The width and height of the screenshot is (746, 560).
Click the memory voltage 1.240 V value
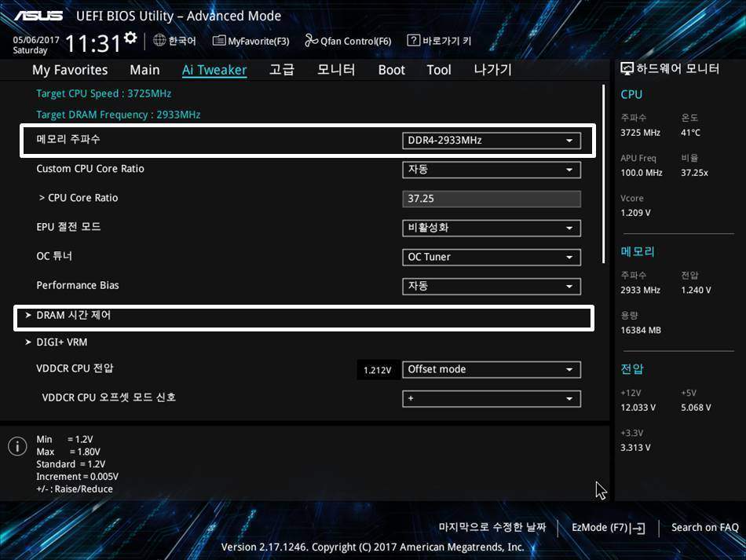696,291
